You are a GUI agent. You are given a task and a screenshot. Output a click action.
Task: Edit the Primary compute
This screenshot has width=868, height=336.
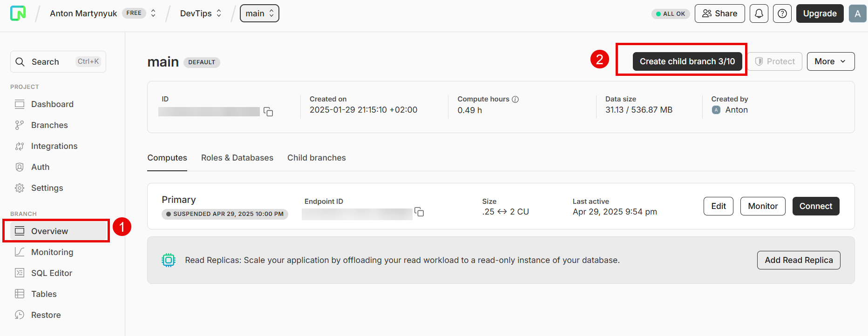pyautogui.click(x=719, y=206)
